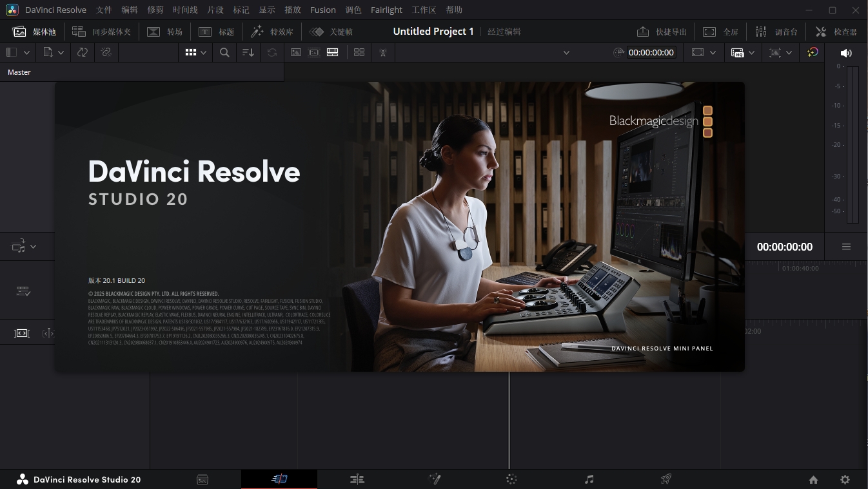Screen dimensions: 868x489
Task: Open the 文件 file menu
Action: pos(104,10)
